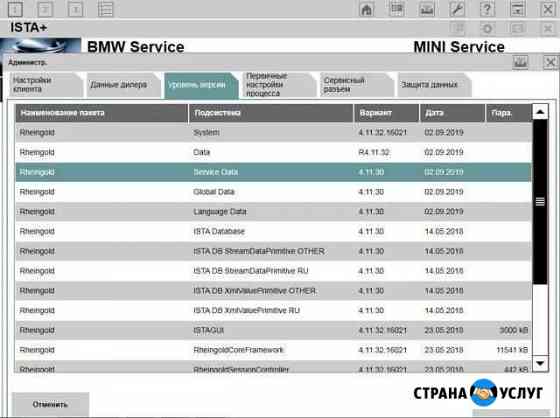The width and height of the screenshot is (560, 418).
Task: Click the minimize-to-tray icon beside top-right X
Action: [518, 9]
